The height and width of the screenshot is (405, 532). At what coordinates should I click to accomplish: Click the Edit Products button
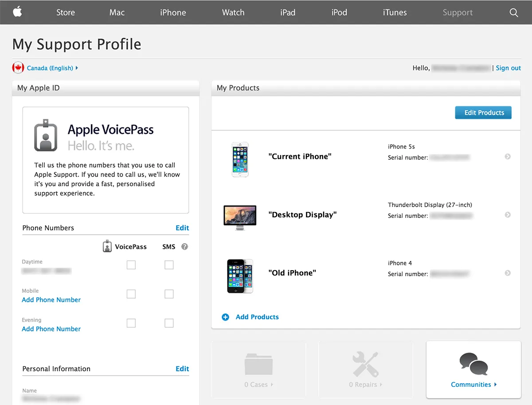tap(483, 113)
